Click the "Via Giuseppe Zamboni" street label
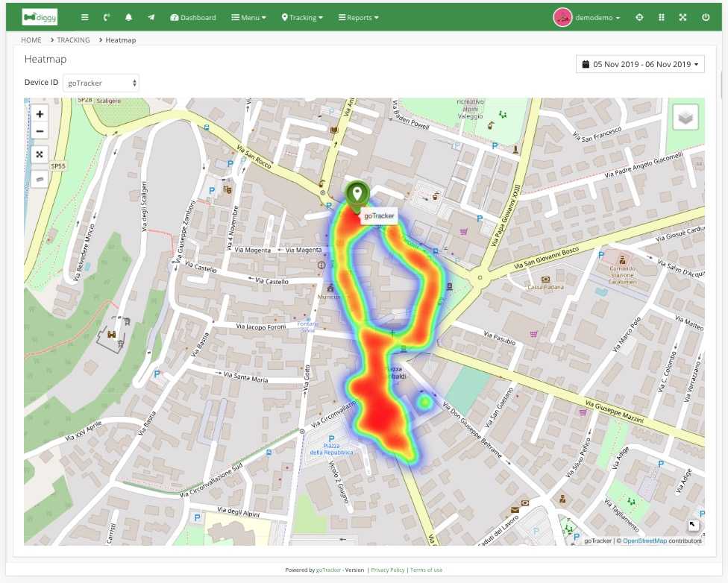The width and height of the screenshot is (728, 583). tap(185, 231)
